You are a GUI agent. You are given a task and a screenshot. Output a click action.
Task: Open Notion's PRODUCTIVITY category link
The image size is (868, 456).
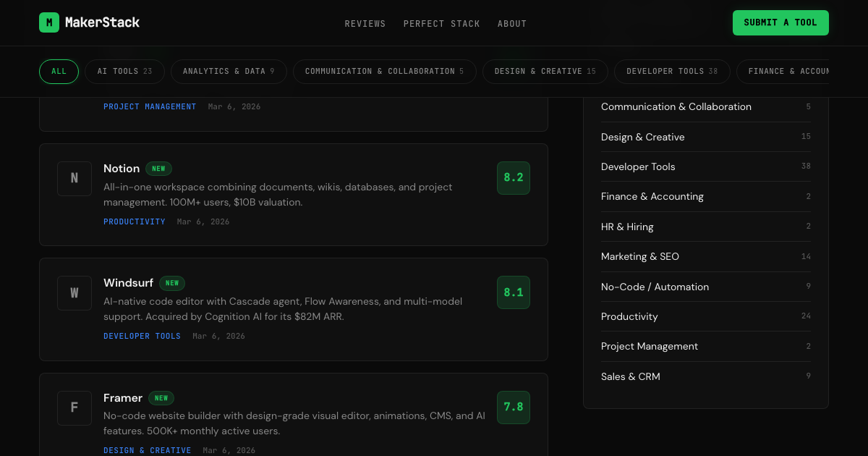pyautogui.click(x=135, y=221)
